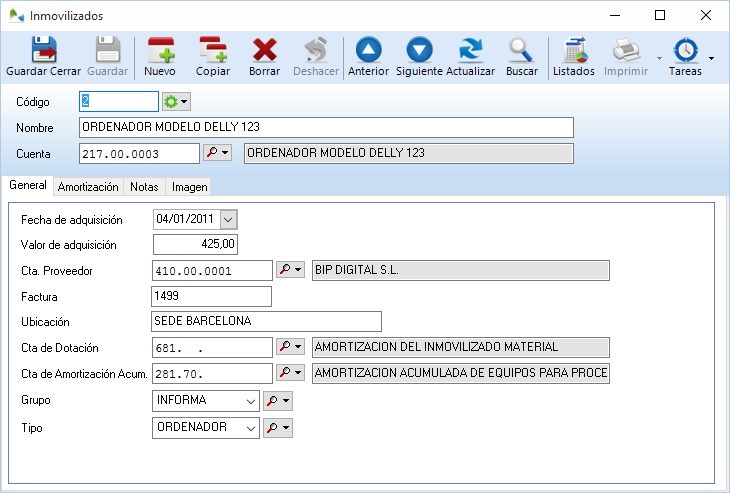Click the Tareas clock icon
The width and height of the screenshot is (730, 493).
(x=685, y=52)
